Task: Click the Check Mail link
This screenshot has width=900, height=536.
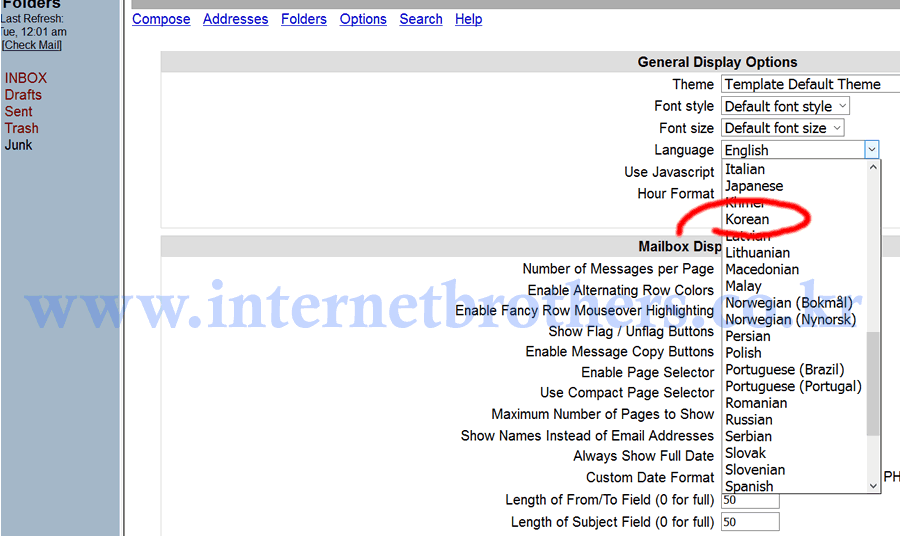Action: pyautogui.click(x=32, y=45)
